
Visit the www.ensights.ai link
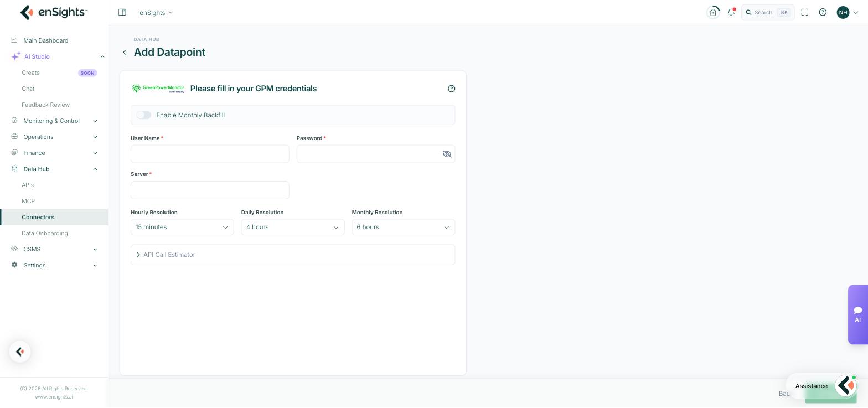(54, 397)
